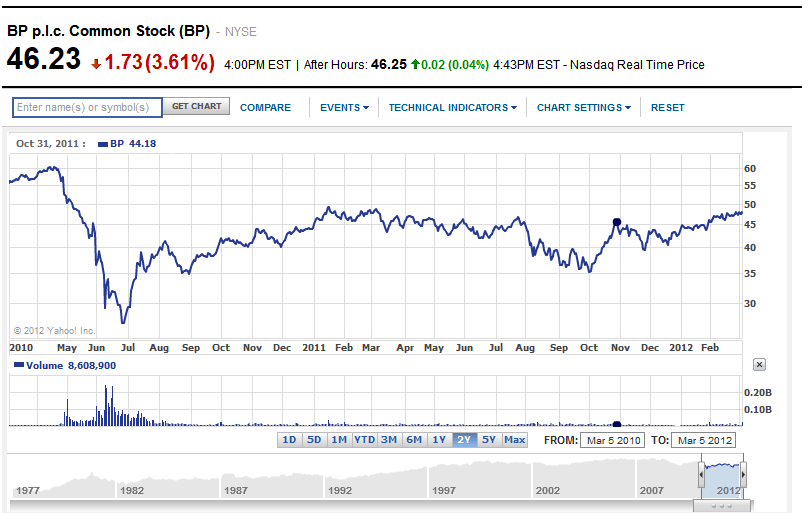Click the left range slider handle
Image resolution: width=805 pixels, height=513 pixels.
(701, 475)
